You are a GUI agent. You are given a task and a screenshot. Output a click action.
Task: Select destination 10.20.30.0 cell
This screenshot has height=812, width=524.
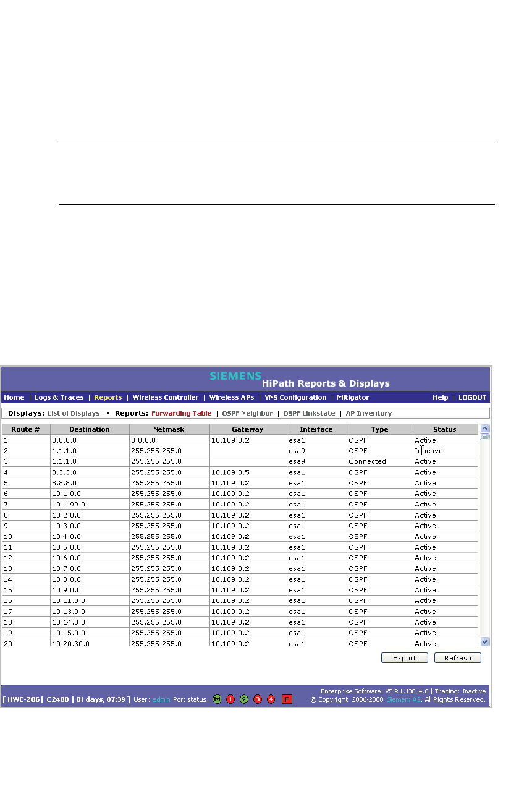click(90, 643)
